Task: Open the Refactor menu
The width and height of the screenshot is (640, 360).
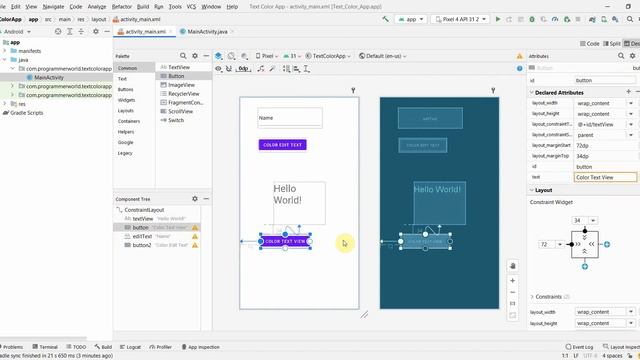Action: tap(122, 7)
